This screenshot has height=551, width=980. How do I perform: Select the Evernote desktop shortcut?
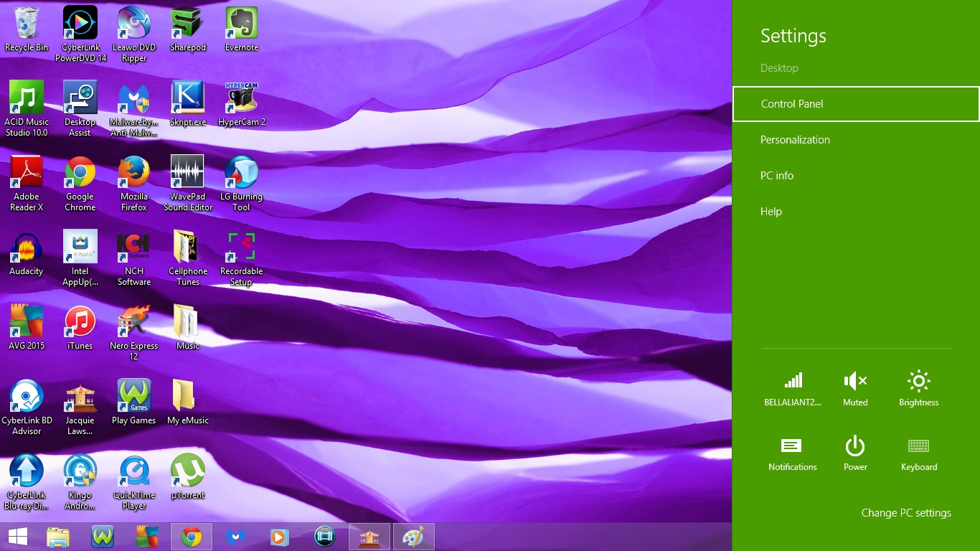[242, 29]
